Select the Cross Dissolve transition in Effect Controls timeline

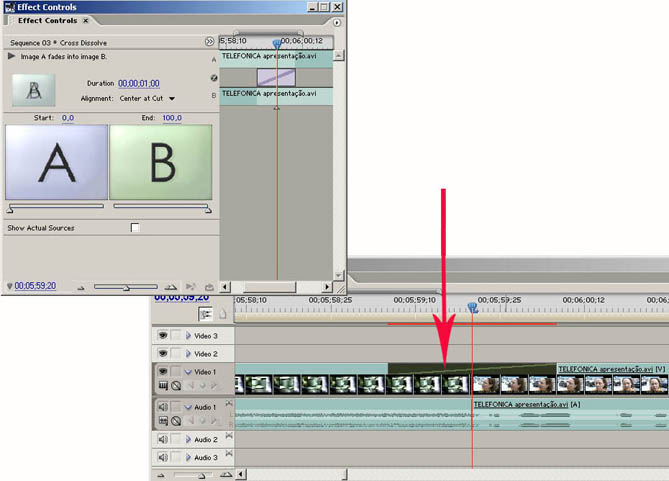click(x=276, y=77)
